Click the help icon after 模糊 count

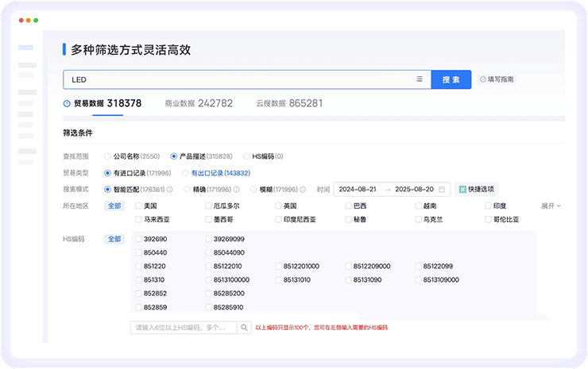coord(304,190)
